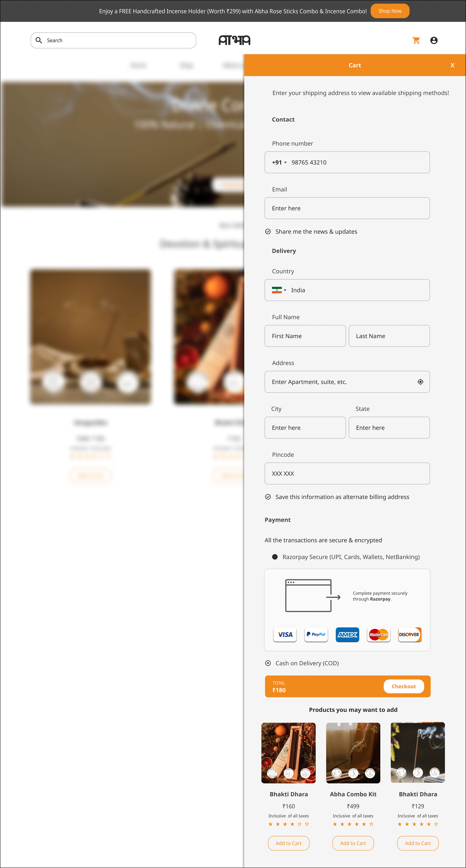Click the Products you may want to add heading

353,710
